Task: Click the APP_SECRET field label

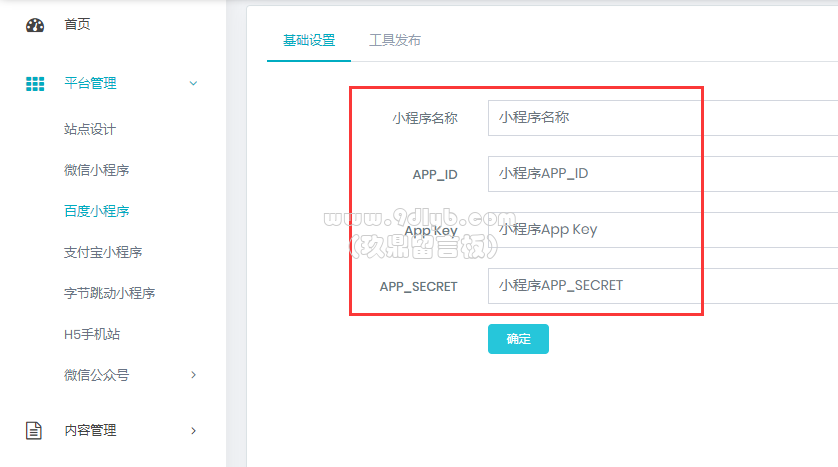Action: click(x=418, y=287)
